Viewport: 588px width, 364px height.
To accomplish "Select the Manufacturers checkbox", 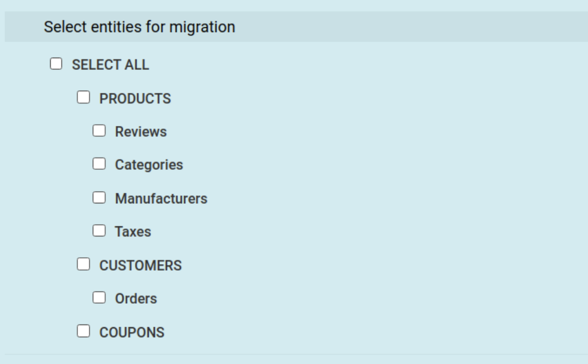I will click(x=99, y=198).
